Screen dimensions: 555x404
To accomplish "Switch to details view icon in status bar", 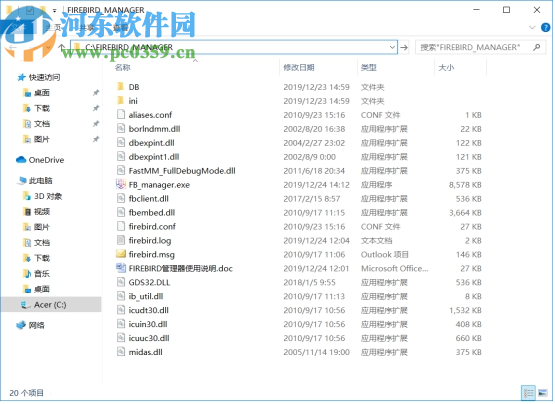I will 528,393.
